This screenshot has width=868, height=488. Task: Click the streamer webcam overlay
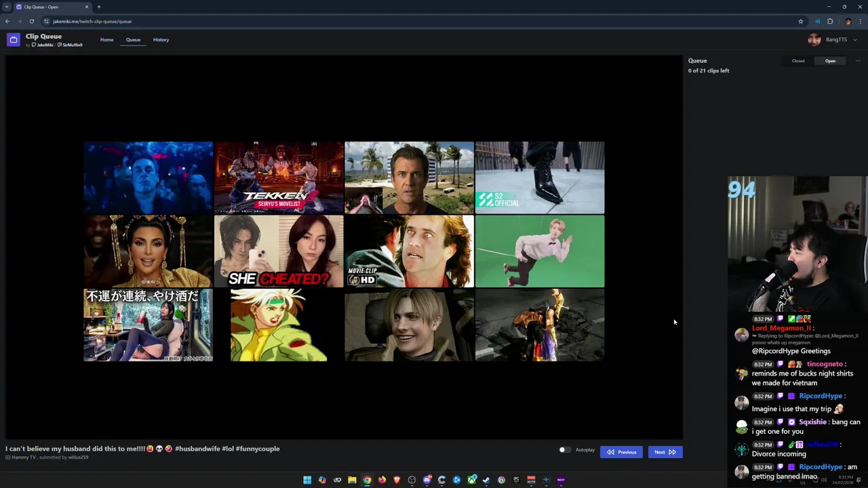pos(797,244)
